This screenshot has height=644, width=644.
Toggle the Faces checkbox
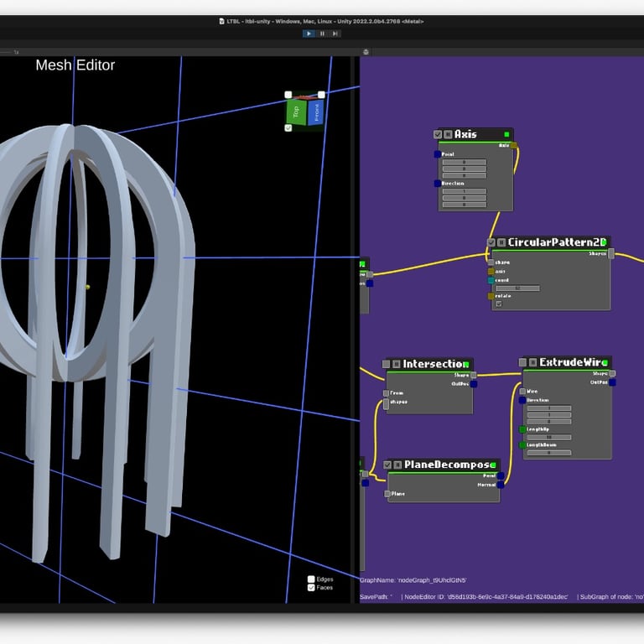311,588
